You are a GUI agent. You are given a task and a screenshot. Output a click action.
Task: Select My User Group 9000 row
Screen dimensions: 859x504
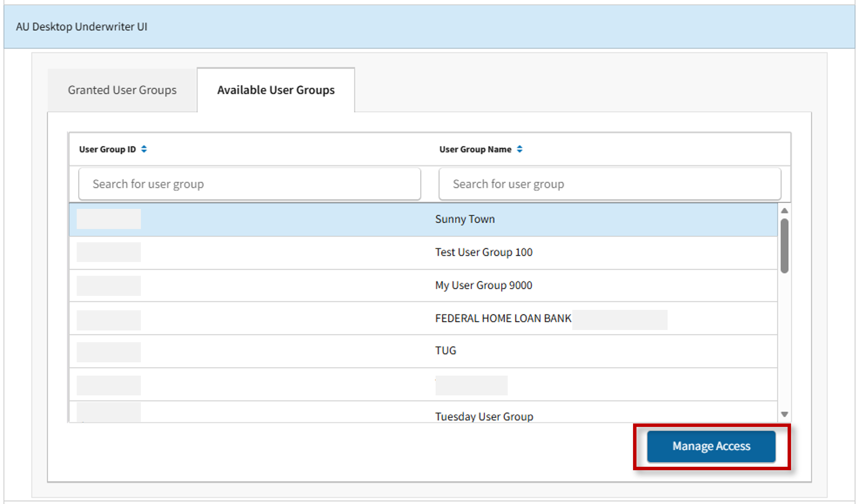coord(423,286)
